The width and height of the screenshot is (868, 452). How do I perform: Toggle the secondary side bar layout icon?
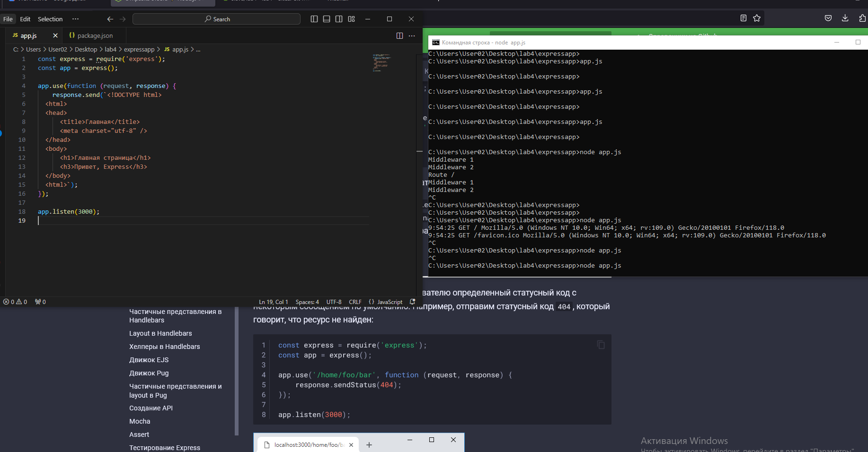click(339, 19)
